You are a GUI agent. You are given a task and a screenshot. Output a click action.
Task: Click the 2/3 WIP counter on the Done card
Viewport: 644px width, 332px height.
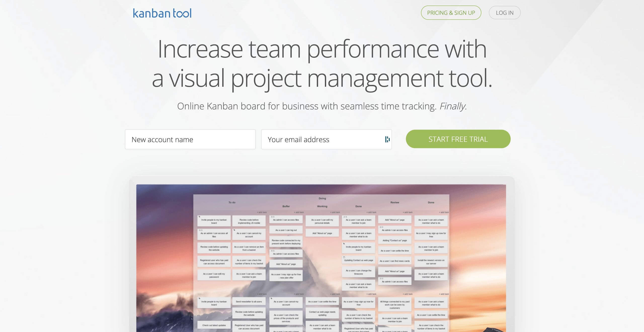(345, 217)
